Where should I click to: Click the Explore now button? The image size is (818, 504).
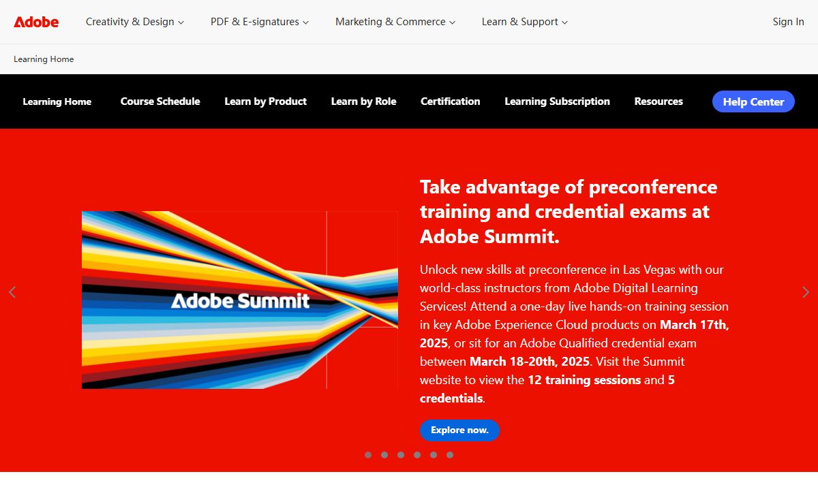click(459, 430)
